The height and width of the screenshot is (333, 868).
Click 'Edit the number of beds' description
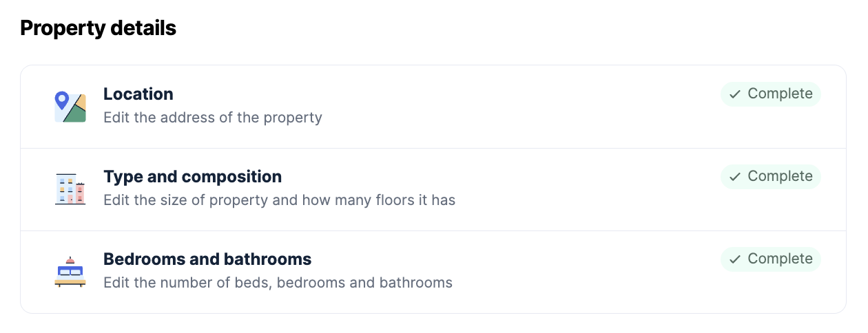(x=278, y=283)
